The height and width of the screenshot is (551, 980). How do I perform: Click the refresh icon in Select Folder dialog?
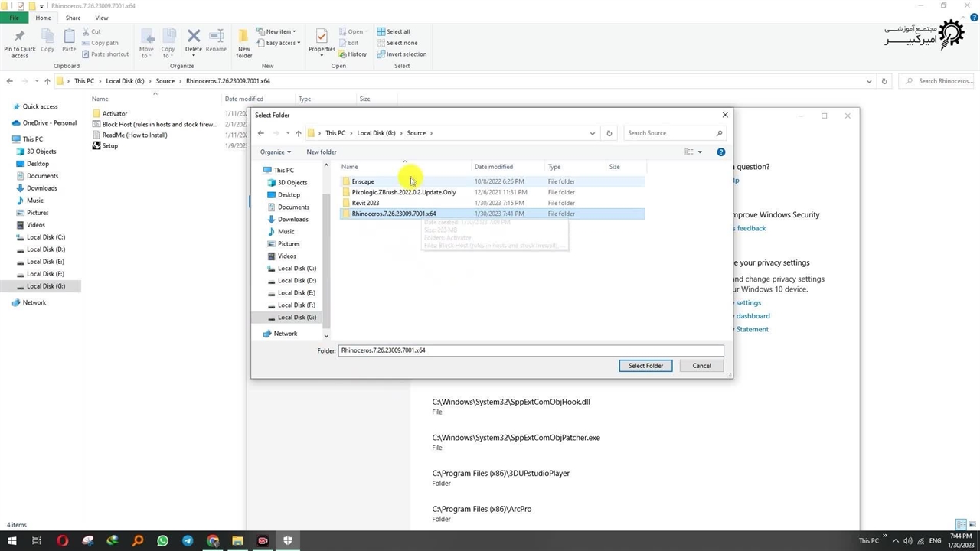click(609, 133)
